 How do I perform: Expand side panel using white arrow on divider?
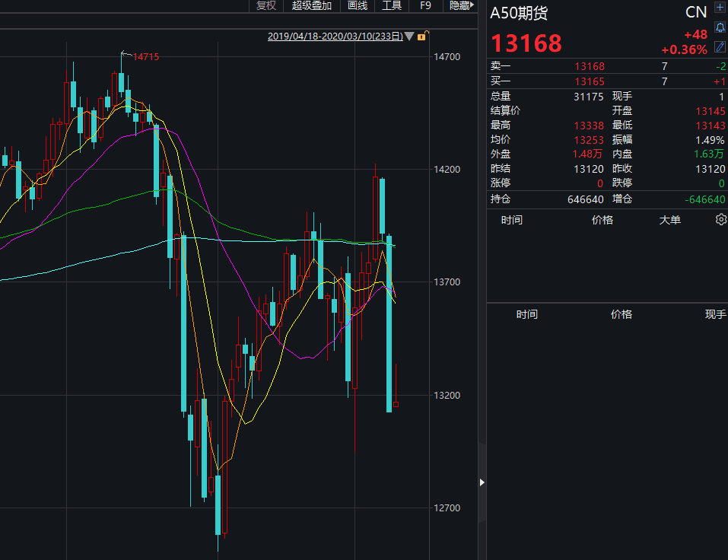click(482, 482)
